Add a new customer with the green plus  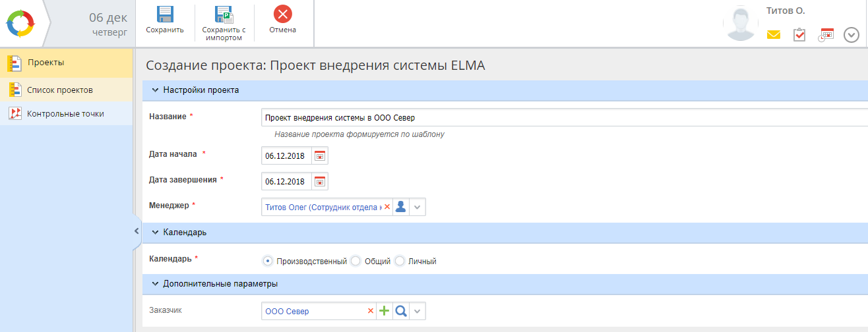point(385,311)
